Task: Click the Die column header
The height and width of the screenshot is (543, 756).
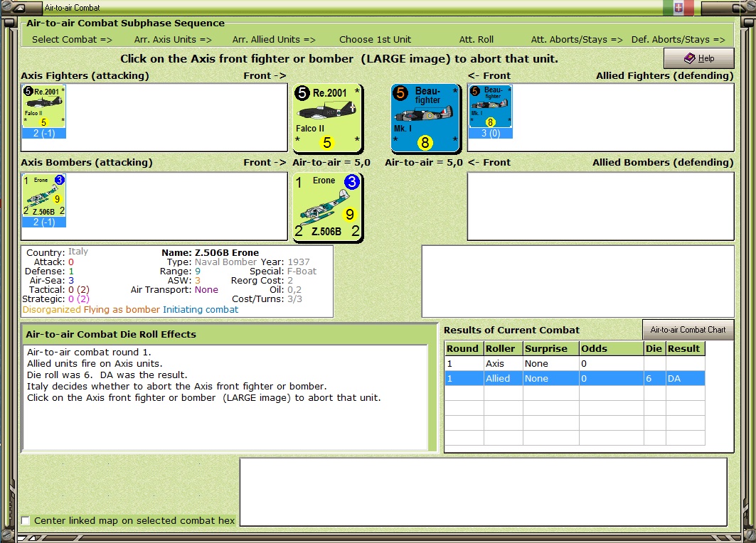Action: [x=654, y=348]
